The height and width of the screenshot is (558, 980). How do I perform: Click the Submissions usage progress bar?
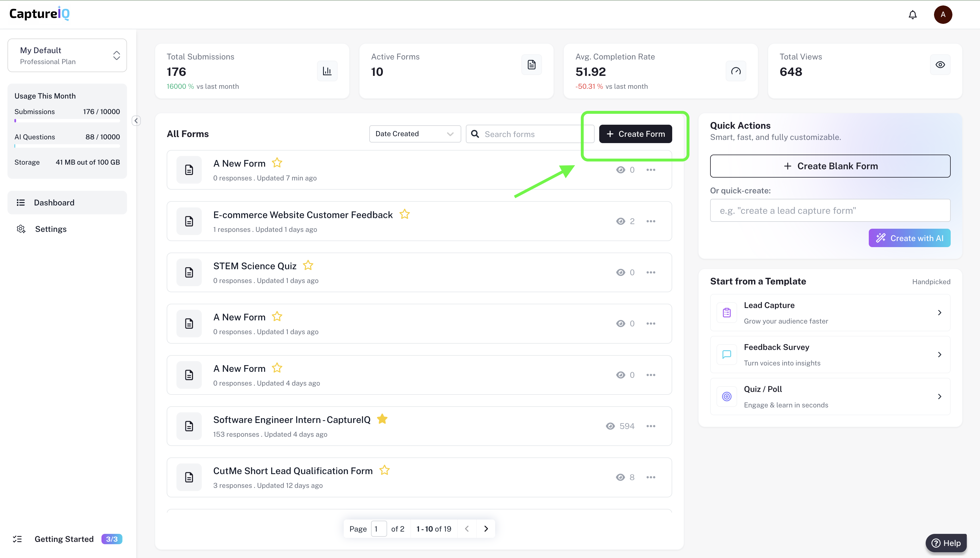tap(67, 121)
